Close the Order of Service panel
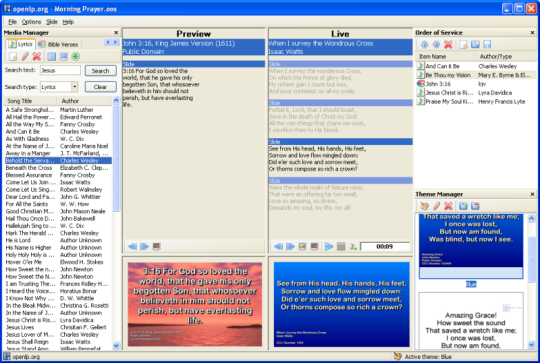This screenshot has height=363, width=540. (532, 33)
